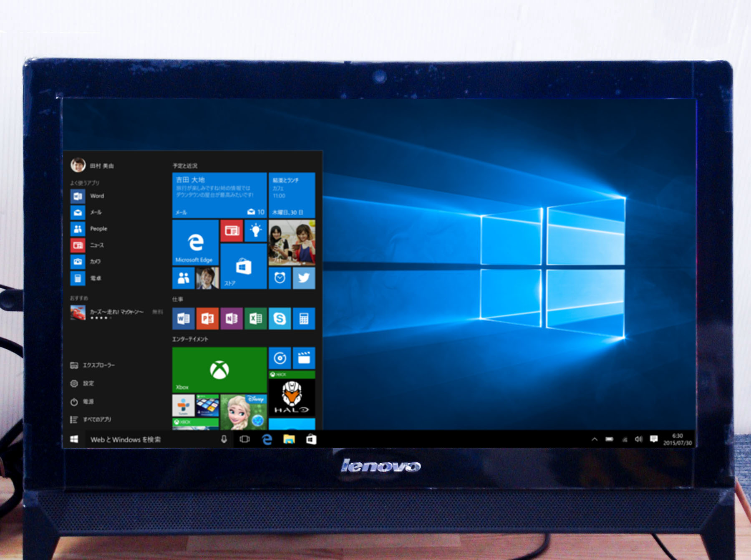The width and height of the screenshot is (751, 560).
Task: Launch Edge from the taskbar
Action: click(x=267, y=439)
